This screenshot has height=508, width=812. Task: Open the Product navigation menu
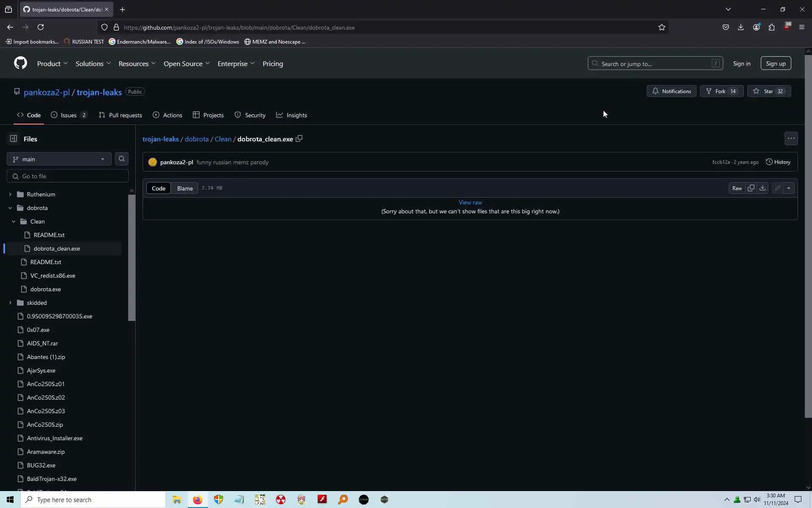pyautogui.click(x=52, y=63)
